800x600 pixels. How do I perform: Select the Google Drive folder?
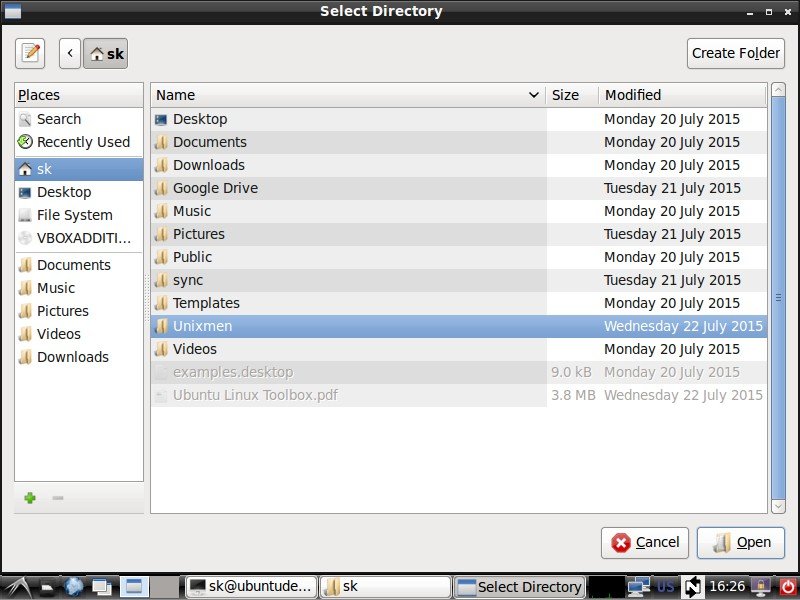459,188
